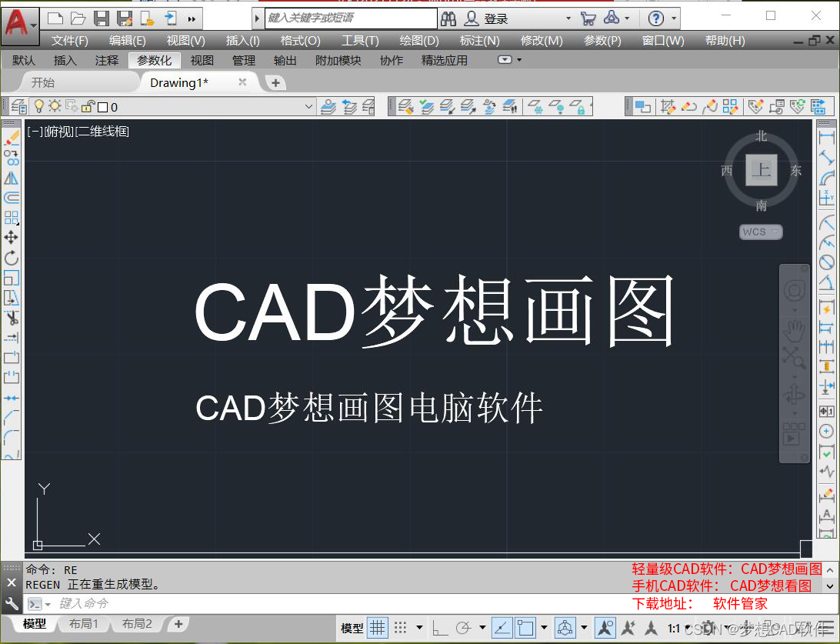Add a new layout with plus button
Viewport: 840px width, 644px height.
point(178,624)
